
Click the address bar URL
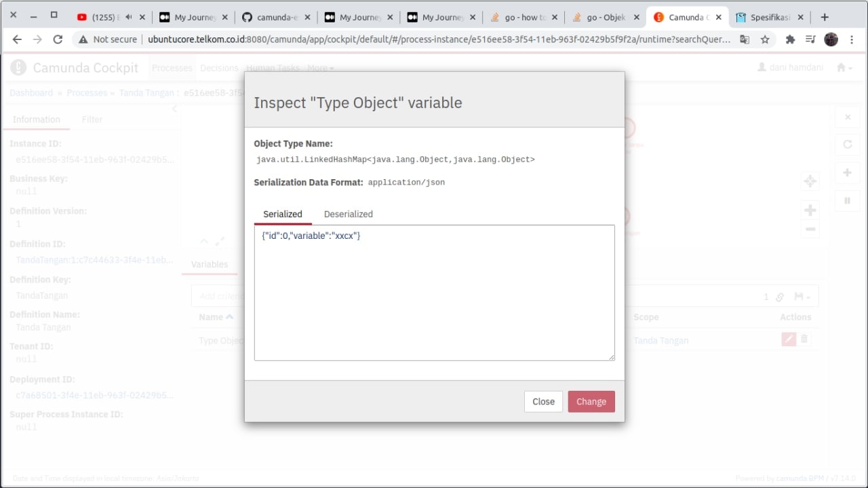[x=439, y=39]
